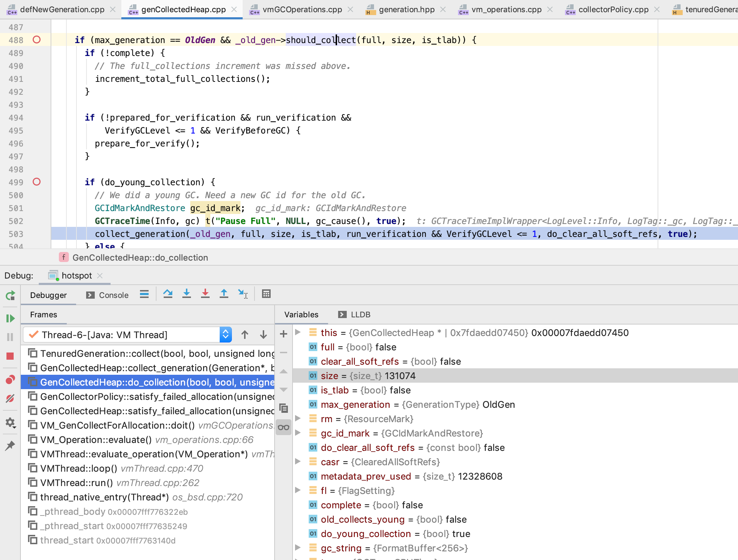
Task: Click duplicate watch icon
Action: coord(284,408)
